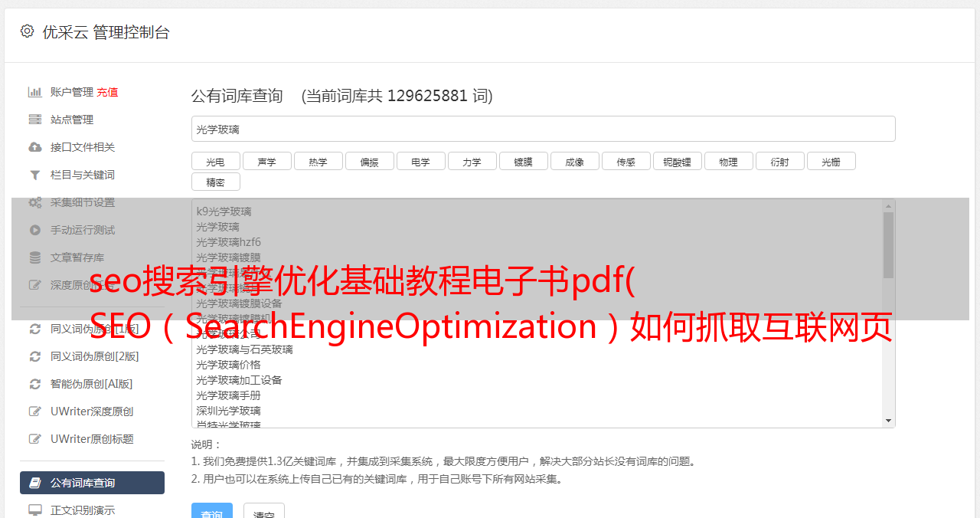Select the 电学 tag button

coord(420,161)
